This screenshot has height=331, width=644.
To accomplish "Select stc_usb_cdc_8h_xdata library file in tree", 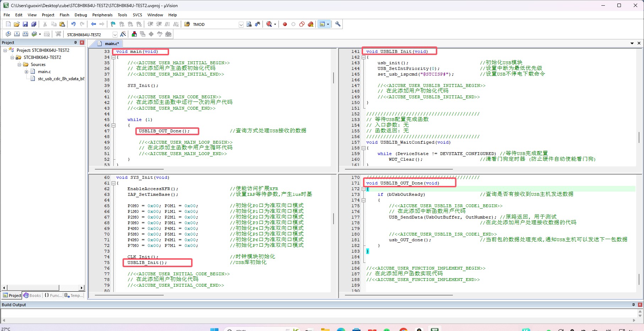I will click(x=61, y=79).
